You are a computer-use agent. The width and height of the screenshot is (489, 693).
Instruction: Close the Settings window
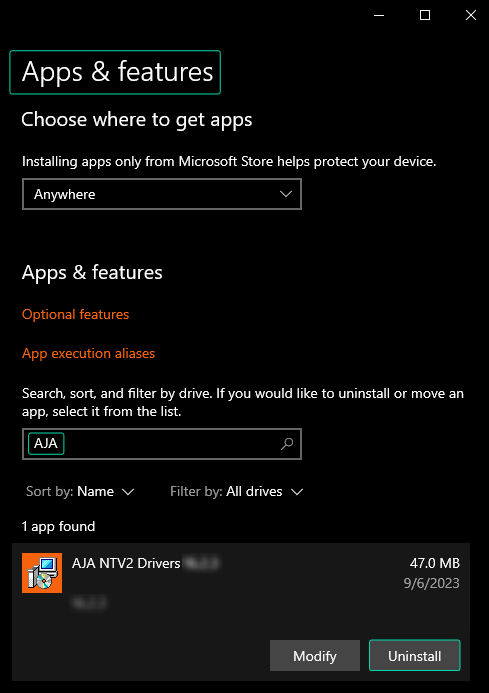[471, 15]
